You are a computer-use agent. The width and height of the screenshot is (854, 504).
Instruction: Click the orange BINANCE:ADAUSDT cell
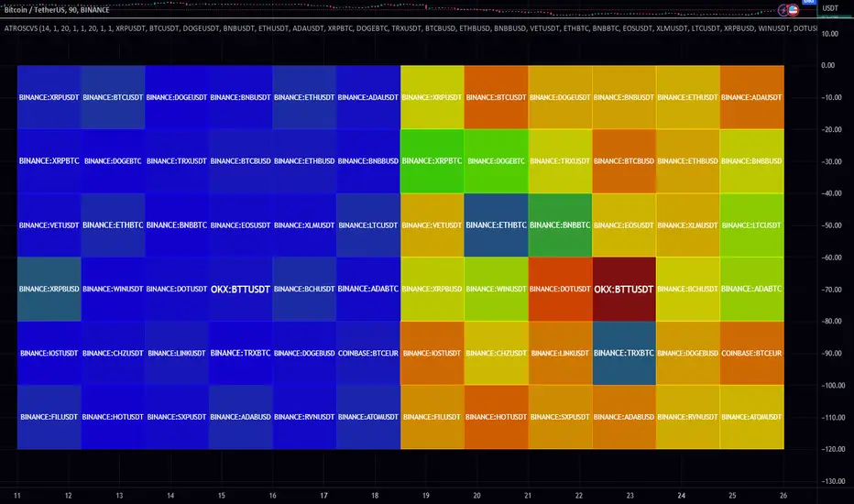pos(751,97)
